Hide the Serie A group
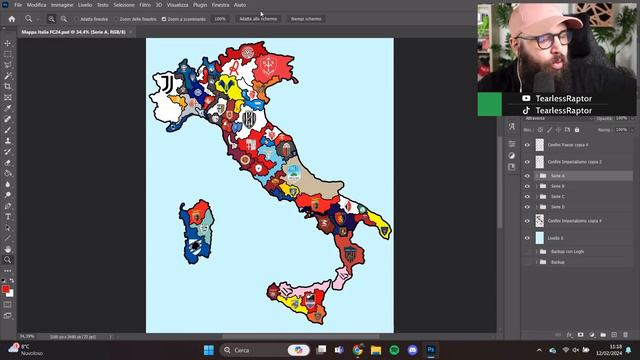 tap(527, 176)
